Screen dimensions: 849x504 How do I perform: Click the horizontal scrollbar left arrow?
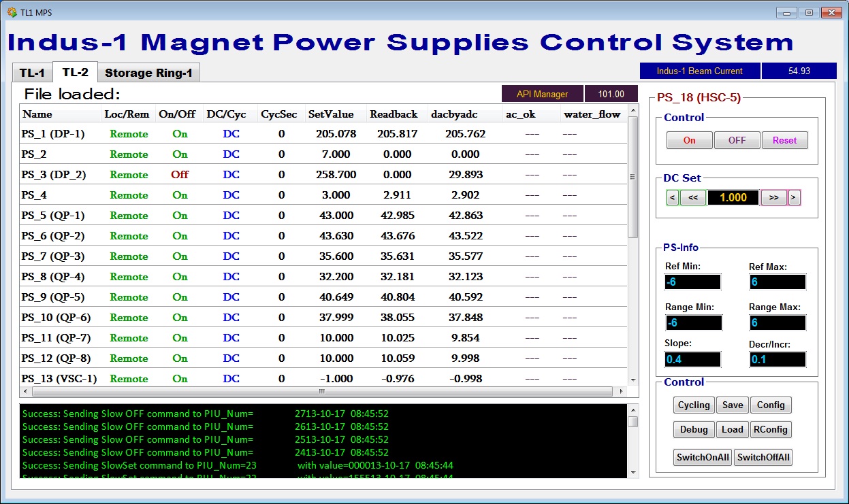pos(26,392)
